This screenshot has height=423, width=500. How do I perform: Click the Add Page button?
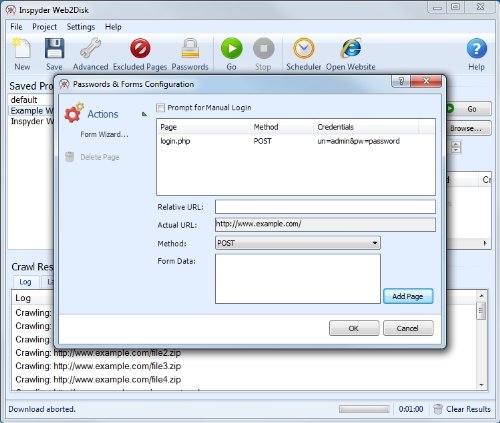click(408, 296)
